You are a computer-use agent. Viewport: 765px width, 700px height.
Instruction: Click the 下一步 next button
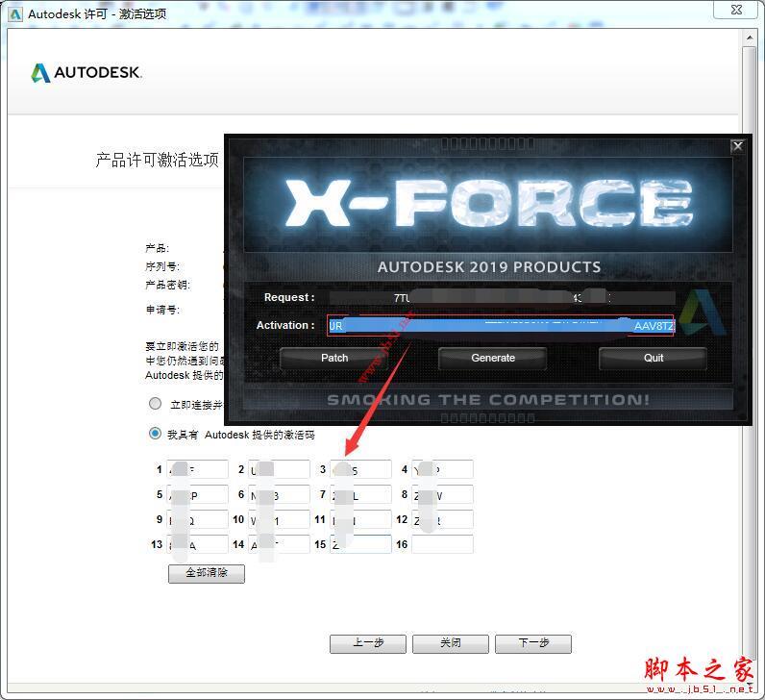tap(533, 644)
